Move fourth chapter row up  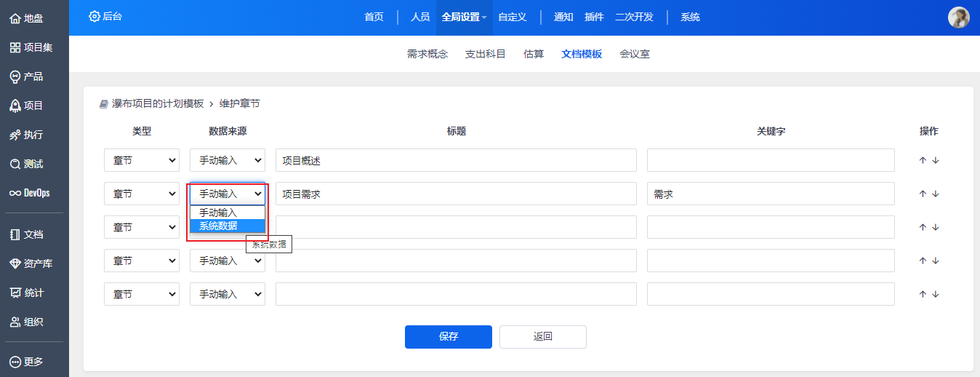[923, 261]
